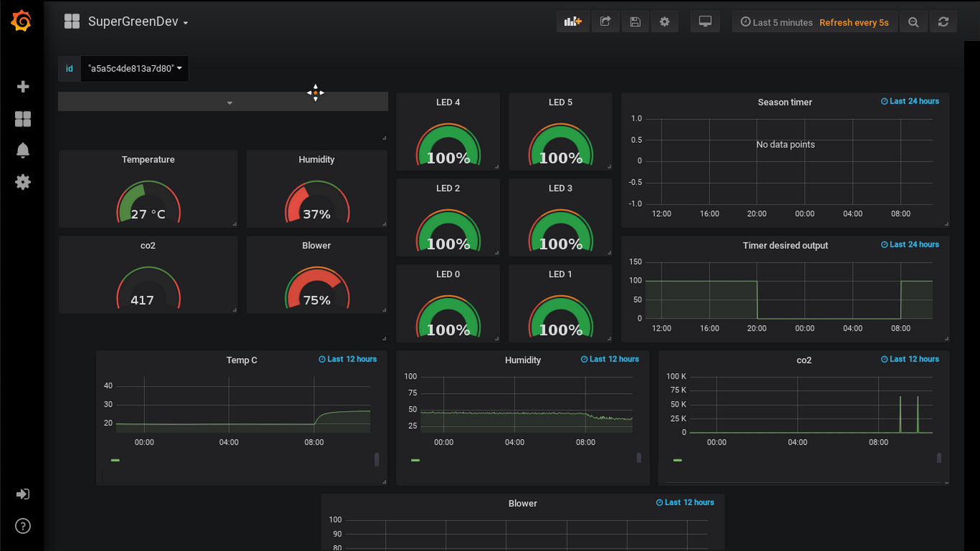Open the LED 1 panel title menu
Viewport: 980px width, 551px height.
[x=560, y=274]
